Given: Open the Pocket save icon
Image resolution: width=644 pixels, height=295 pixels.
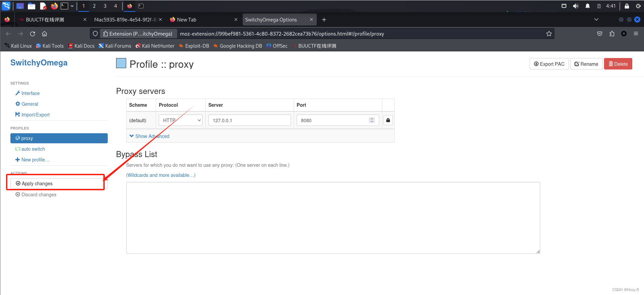Looking at the screenshot, I should [600, 34].
